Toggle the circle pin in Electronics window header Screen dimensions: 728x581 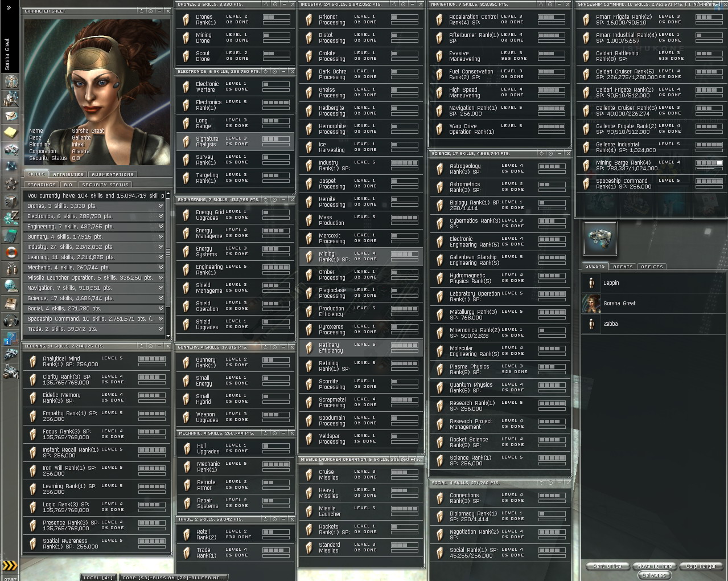pyautogui.click(x=274, y=72)
